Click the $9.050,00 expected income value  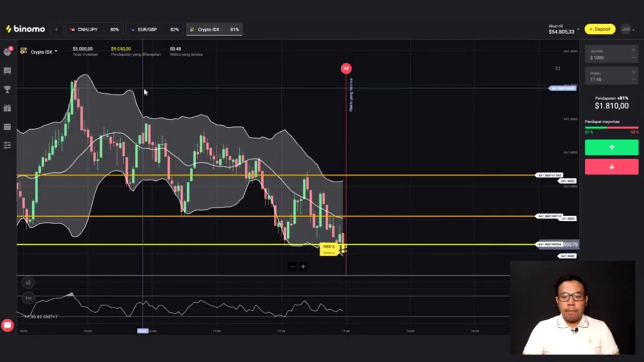point(121,49)
